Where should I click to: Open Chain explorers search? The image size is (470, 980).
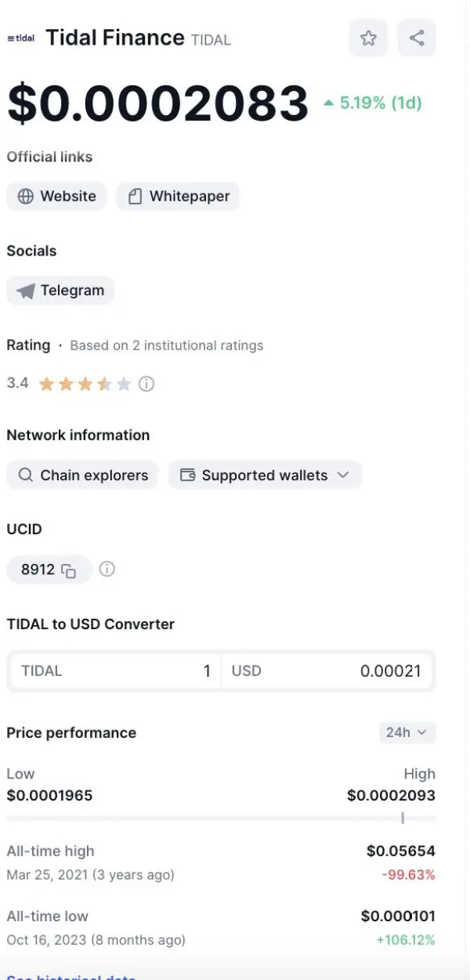coord(82,476)
